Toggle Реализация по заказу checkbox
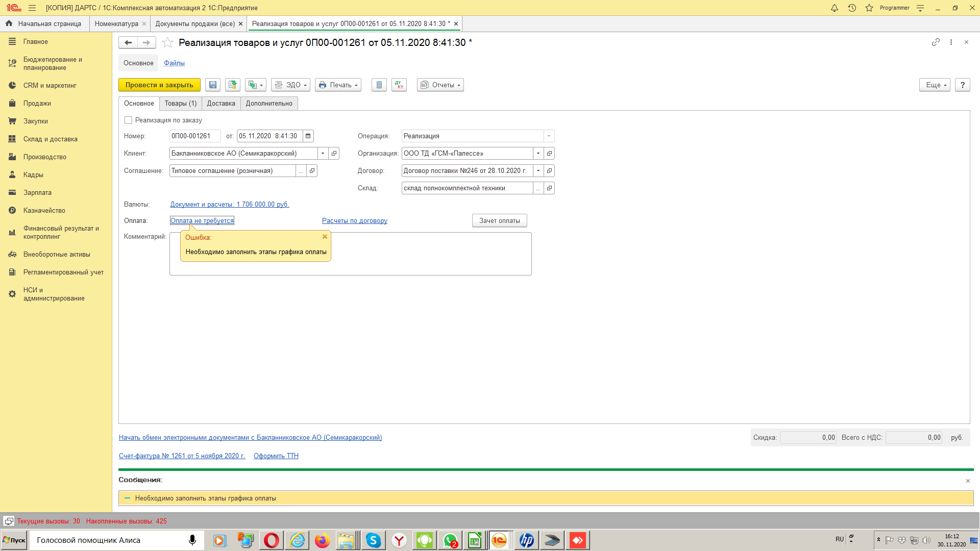Viewport: 980px width, 551px height. point(128,120)
